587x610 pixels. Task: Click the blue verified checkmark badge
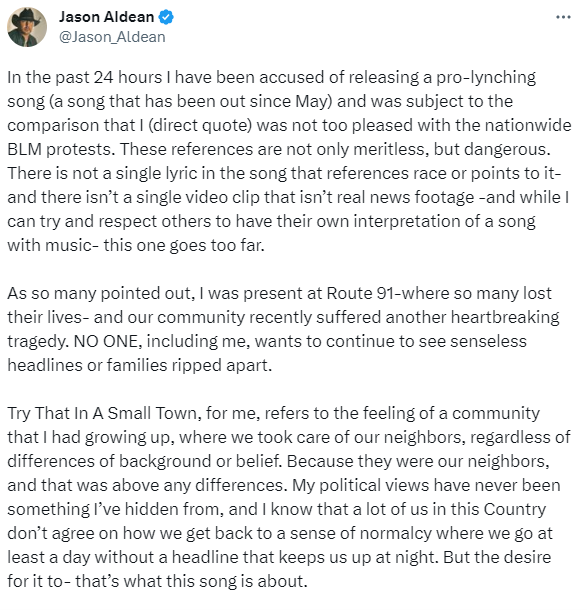[166, 17]
